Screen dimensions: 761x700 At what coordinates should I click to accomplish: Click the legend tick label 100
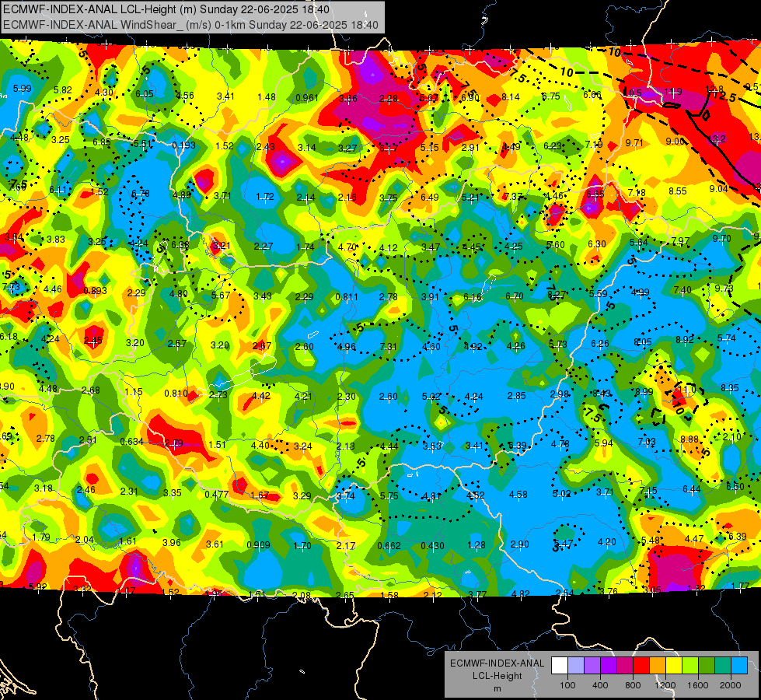[x=567, y=685]
